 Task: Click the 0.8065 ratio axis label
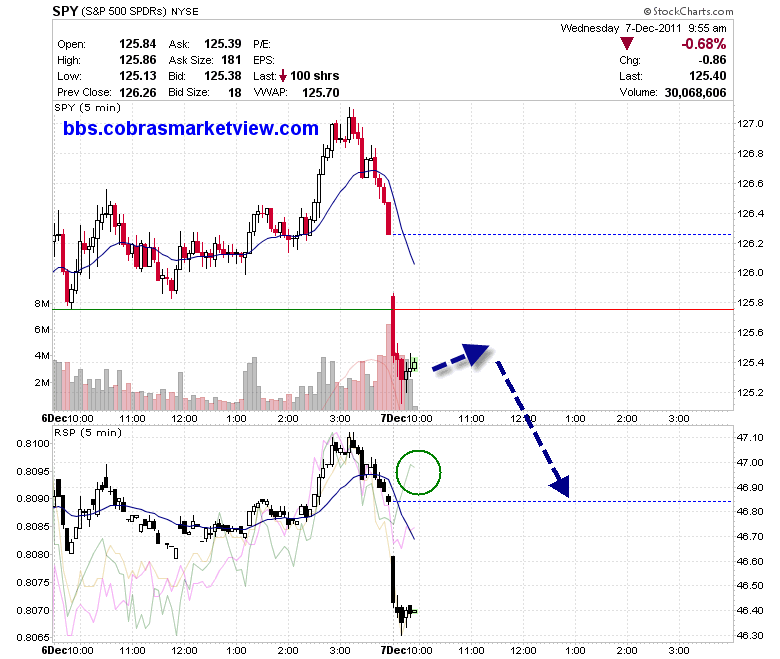pyautogui.click(x=33, y=638)
